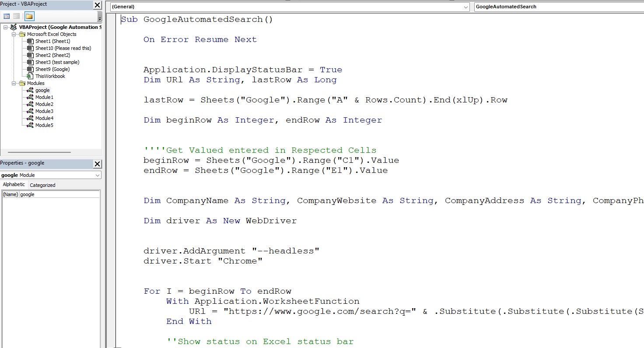Switch to the Alphabetic properties tab
This screenshot has height=348, width=644.
(14, 185)
